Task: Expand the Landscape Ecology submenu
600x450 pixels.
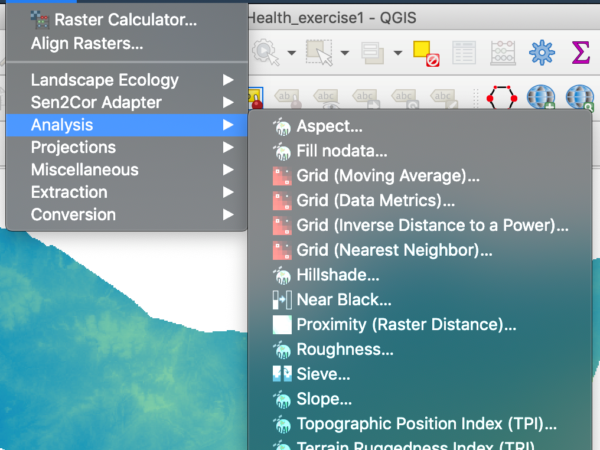Action: tap(127, 80)
